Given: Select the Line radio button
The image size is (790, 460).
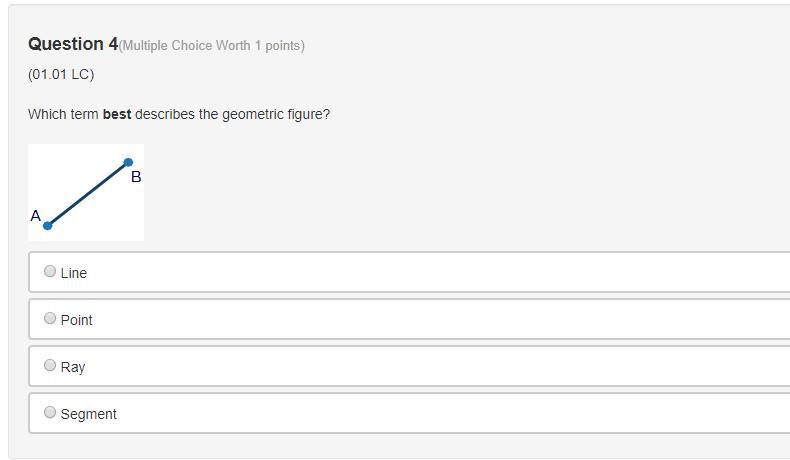Looking at the screenshot, I should (x=50, y=271).
